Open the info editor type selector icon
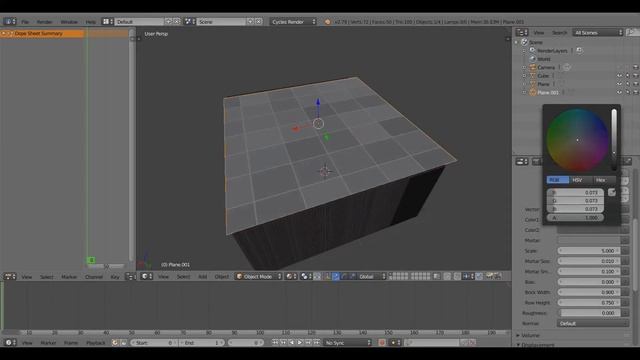640x360 pixels. point(10,21)
